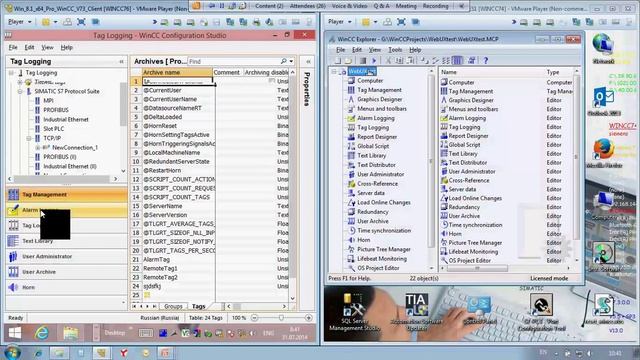The width and height of the screenshot is (640, 360).
Task: Launch Internet Explorer from the VM taskbar
Action: click(41, 333)
